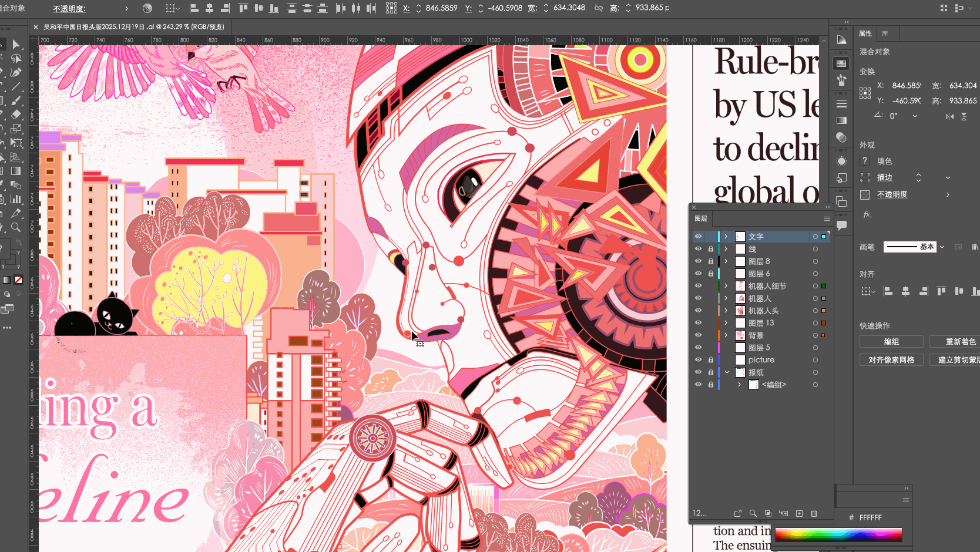This screenshot has height=552, width=980.
Task: Hide the 文字 layer
Action: pos(698,237)
